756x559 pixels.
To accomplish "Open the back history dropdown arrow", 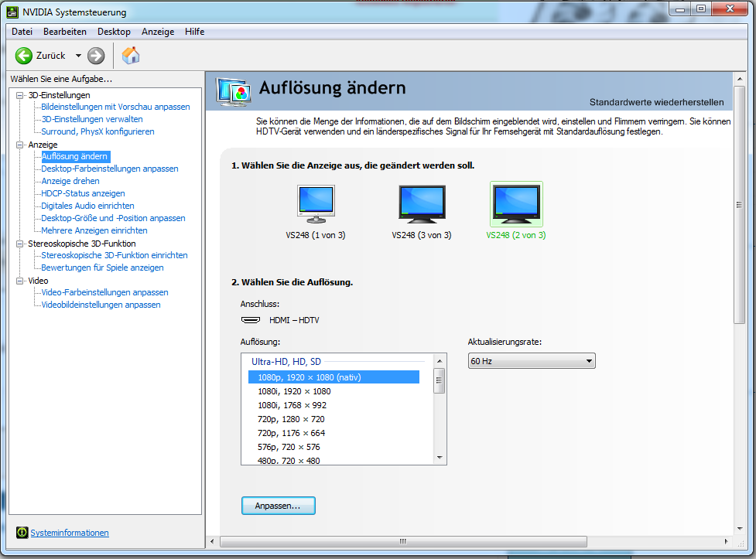I will [78, 56].
